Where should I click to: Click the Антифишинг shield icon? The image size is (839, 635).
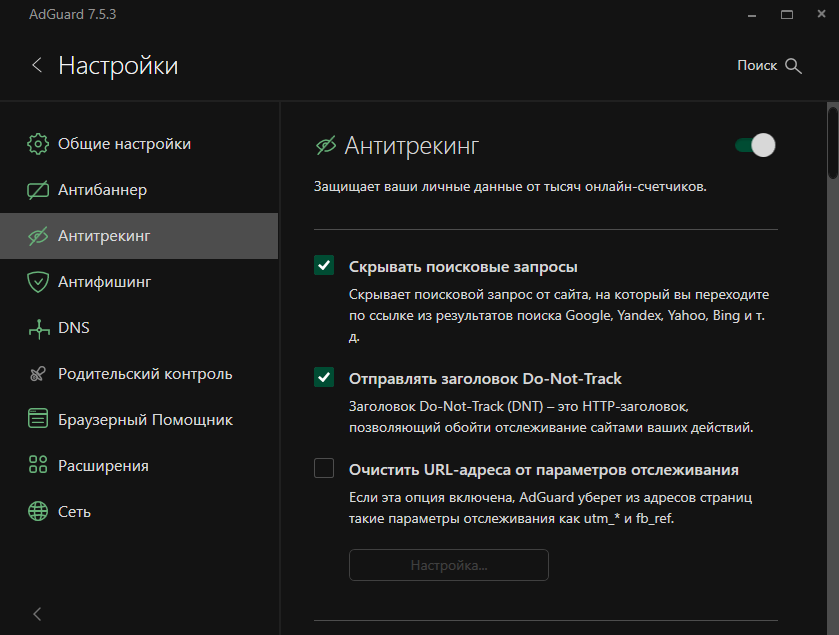(38, 282)
